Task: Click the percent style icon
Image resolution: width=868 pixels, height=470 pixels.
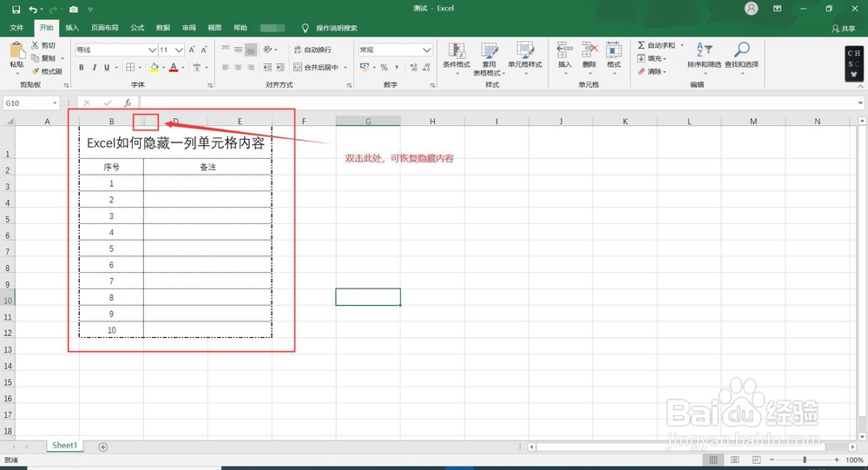Action: [384, 67]
